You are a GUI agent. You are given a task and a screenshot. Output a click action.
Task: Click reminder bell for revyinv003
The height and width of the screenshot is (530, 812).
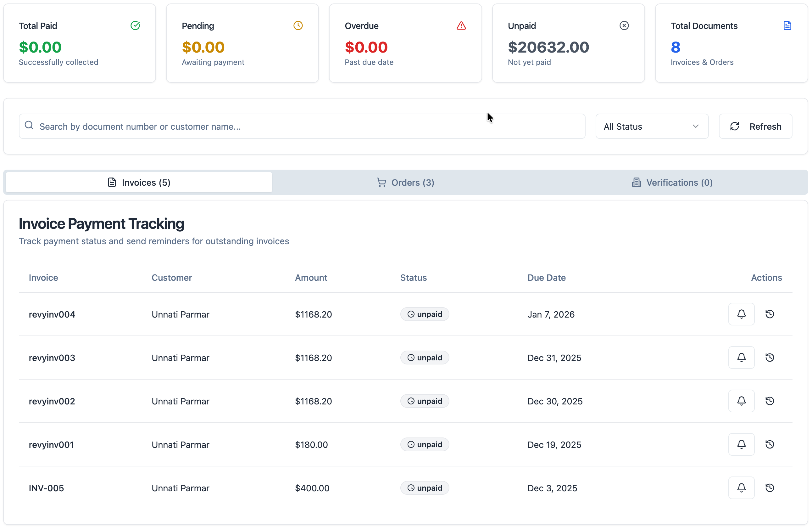coord(741,357)
